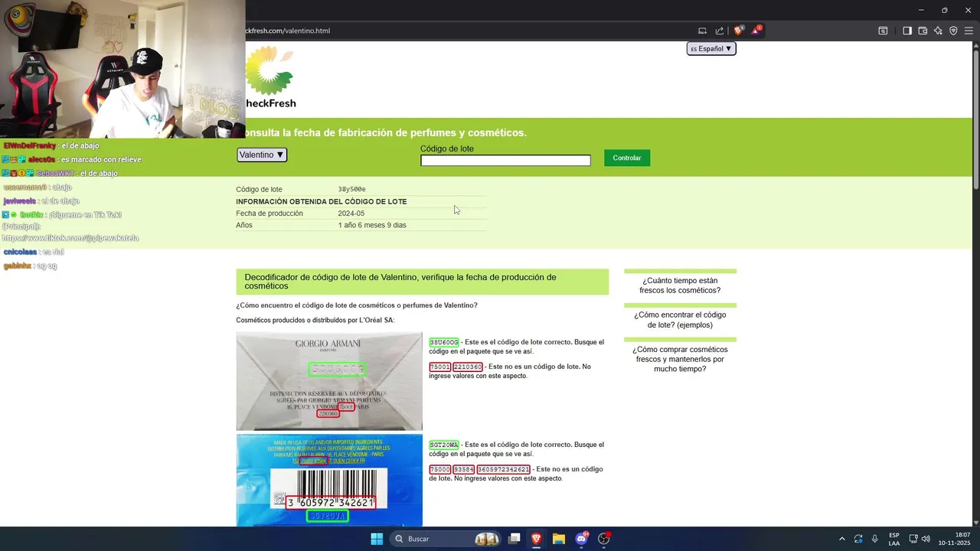Open the browser hamburger menu
This screenshot has height=551, width=980.
[x=969, y=31]
